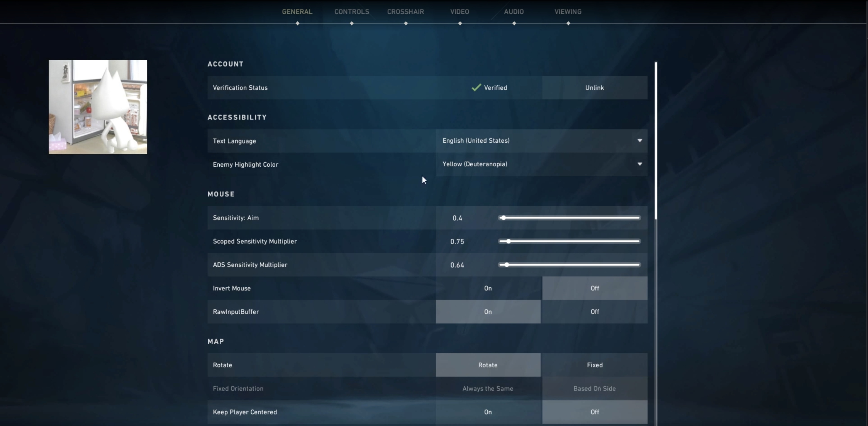
Task: Click the Keep Player Centered label
Action: pos(245,412)
